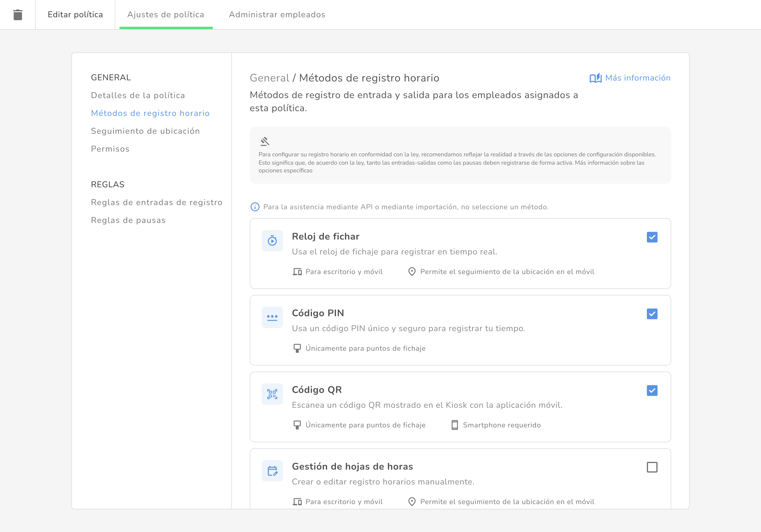Open Reglas de entradas de registro

click(156, 202)
